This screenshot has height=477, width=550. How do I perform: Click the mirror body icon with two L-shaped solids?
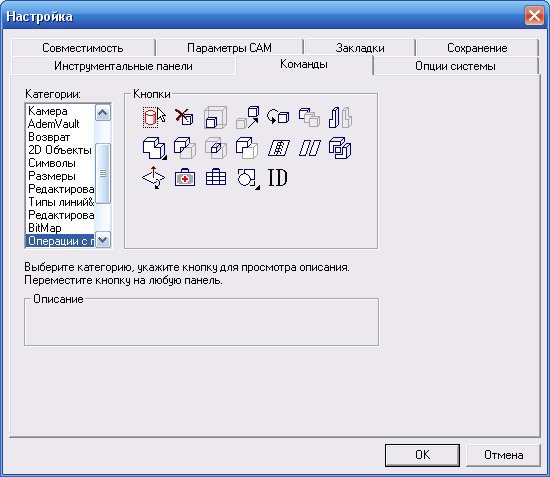[x=340, y=117]
